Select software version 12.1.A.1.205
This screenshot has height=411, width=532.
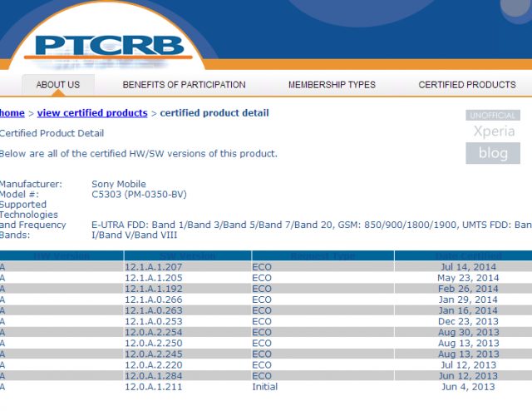point(153,278)
